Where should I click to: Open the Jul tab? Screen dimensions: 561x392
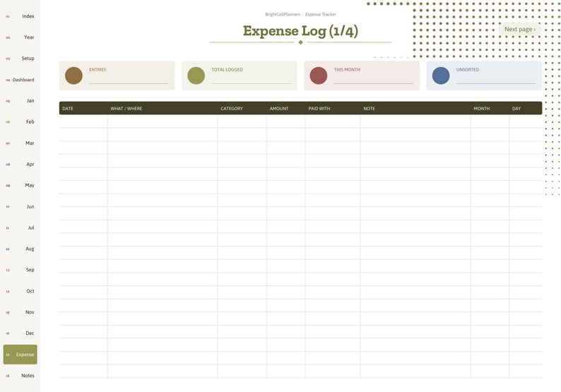[20, 227]
